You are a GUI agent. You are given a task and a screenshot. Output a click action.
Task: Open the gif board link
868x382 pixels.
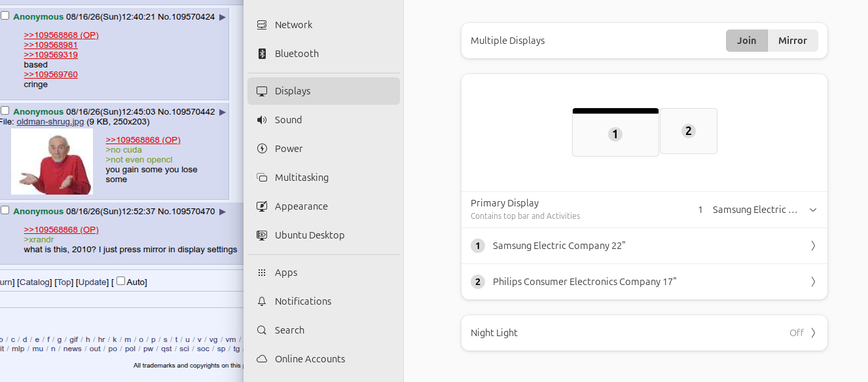(73, 339)
